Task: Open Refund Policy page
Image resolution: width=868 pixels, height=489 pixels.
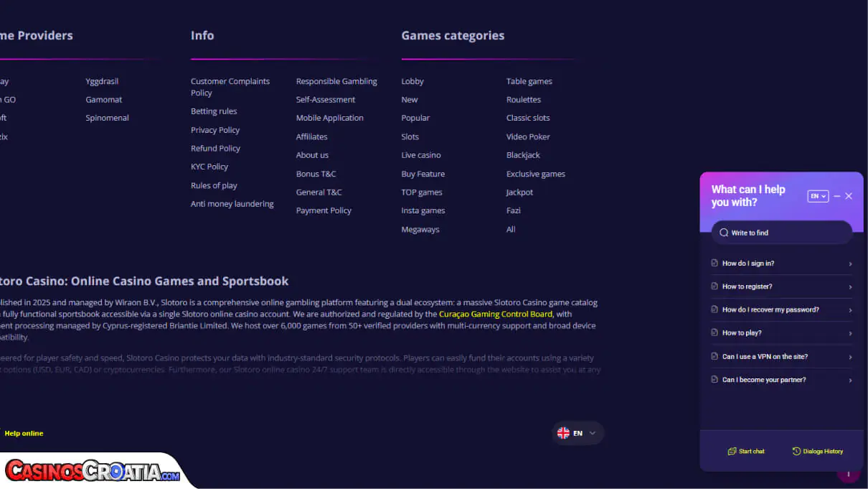Action: [x=215, y=148]
